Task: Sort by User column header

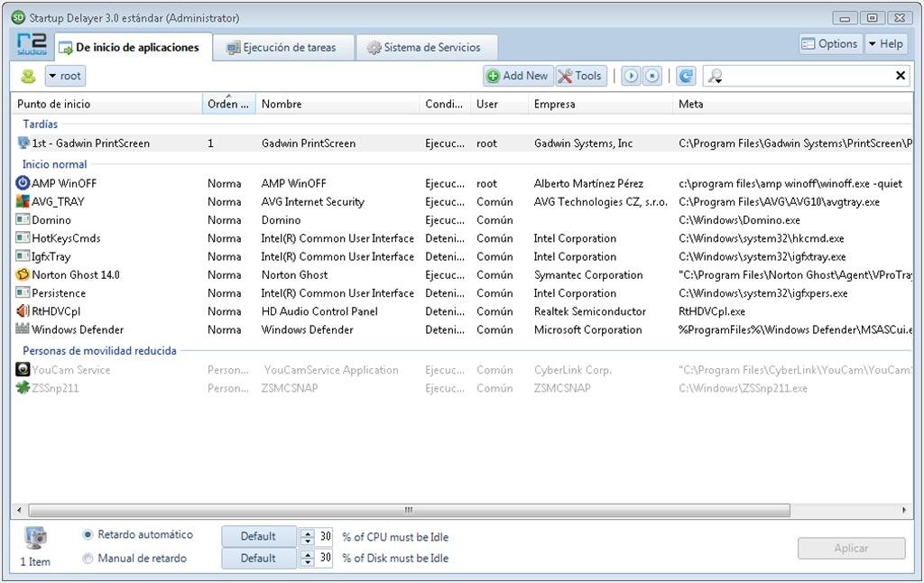Action: pos(500,104)
